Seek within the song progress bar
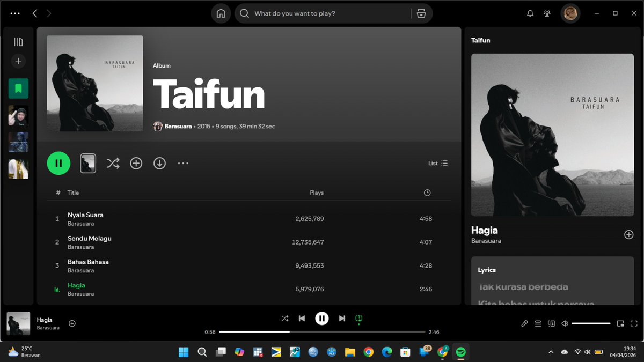This screenshot has width=644, height=362. (322, 332)
